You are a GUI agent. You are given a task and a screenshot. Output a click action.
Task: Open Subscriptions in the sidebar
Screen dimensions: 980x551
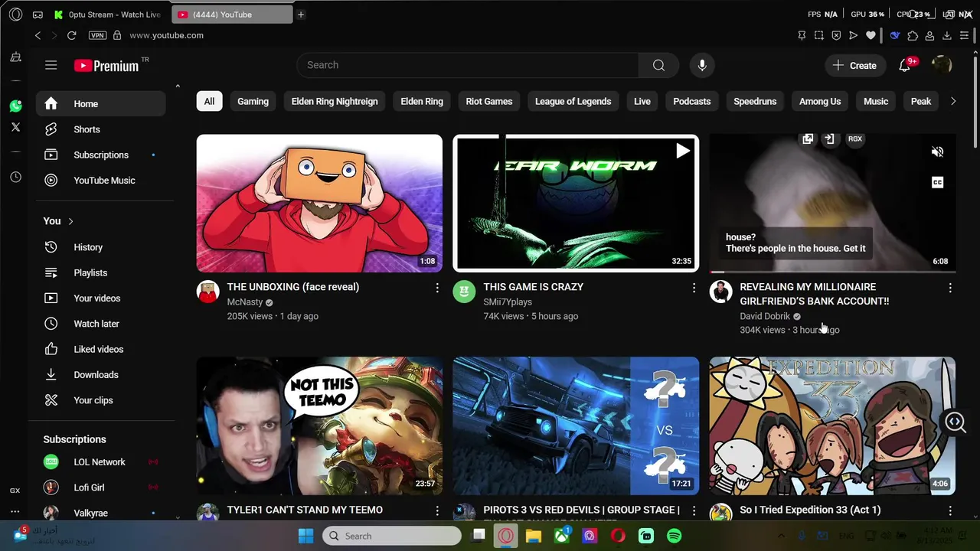[x=101, y=155]
